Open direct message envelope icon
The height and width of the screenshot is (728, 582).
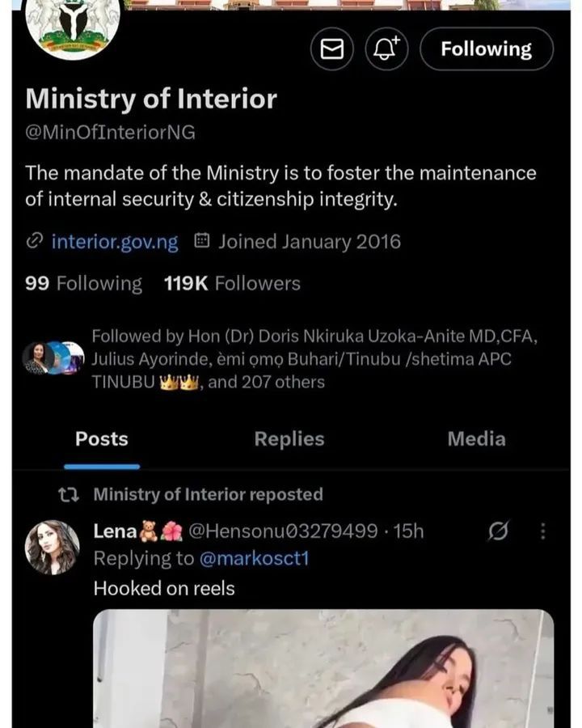tap(332, 49)
